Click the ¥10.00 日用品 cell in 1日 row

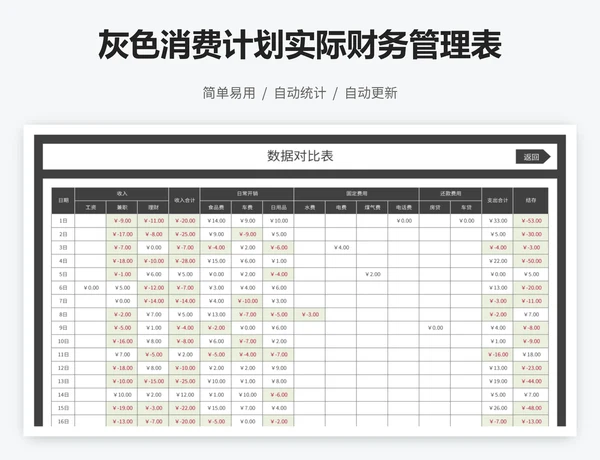pyautogui.click(x=279, y=221)
